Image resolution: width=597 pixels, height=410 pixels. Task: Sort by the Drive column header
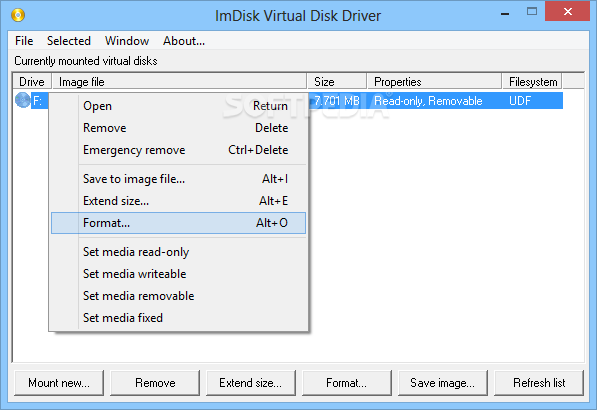coord(32,82)
